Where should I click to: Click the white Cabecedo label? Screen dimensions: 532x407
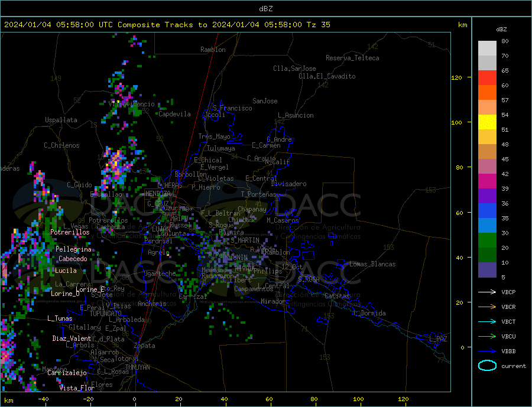pos(73,259)
